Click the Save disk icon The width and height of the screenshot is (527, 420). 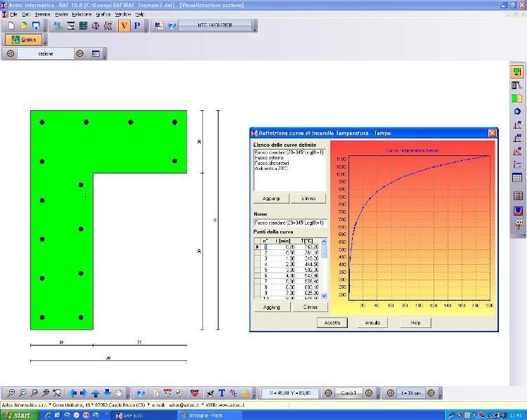36,26
